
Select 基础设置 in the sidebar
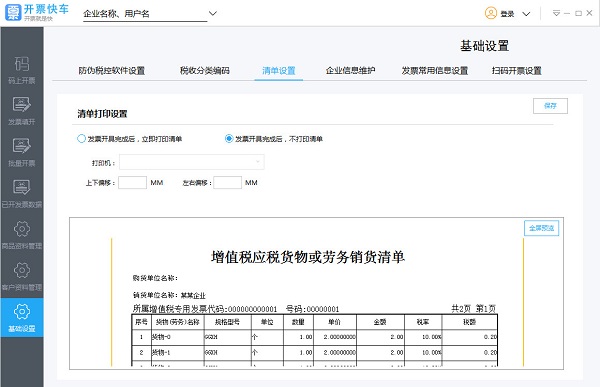[22, 318]
